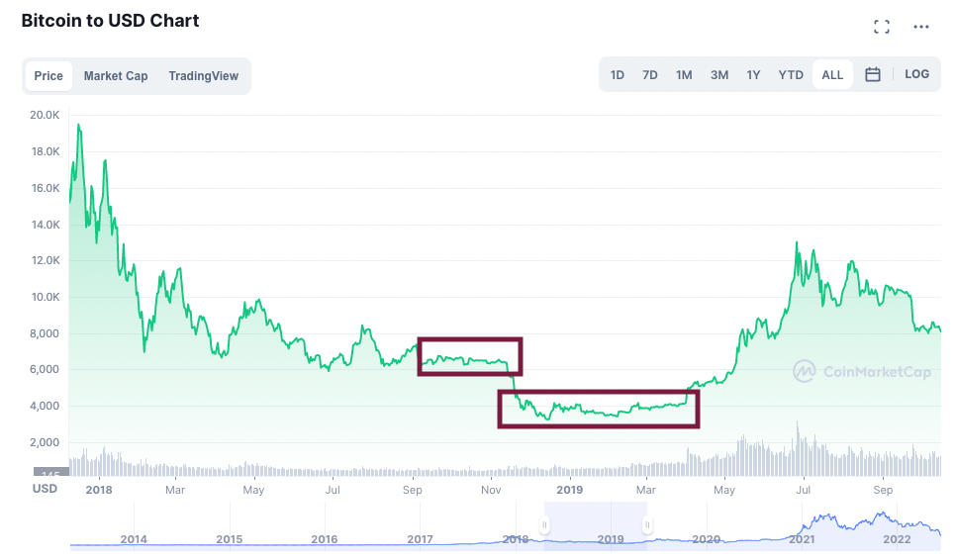Click the tallest volume bar near Jul

pyautogui.click(x=797, y=448)
